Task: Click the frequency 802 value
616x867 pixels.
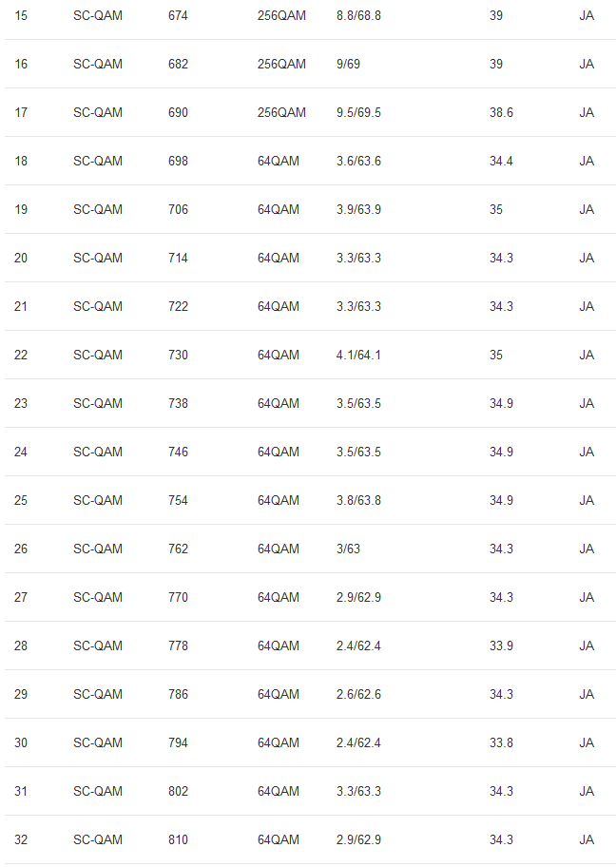Action: [x=178, y=791]
